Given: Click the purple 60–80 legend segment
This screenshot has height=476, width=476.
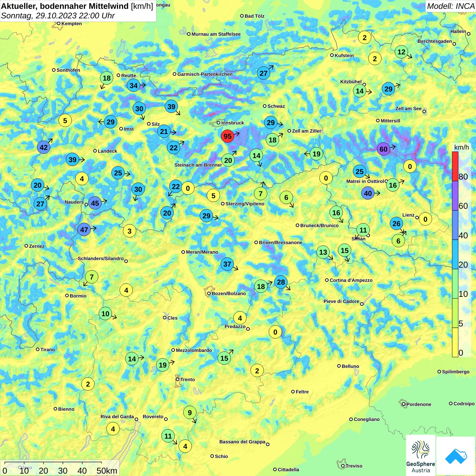Looking at the screenshot, I should [455, 196].
